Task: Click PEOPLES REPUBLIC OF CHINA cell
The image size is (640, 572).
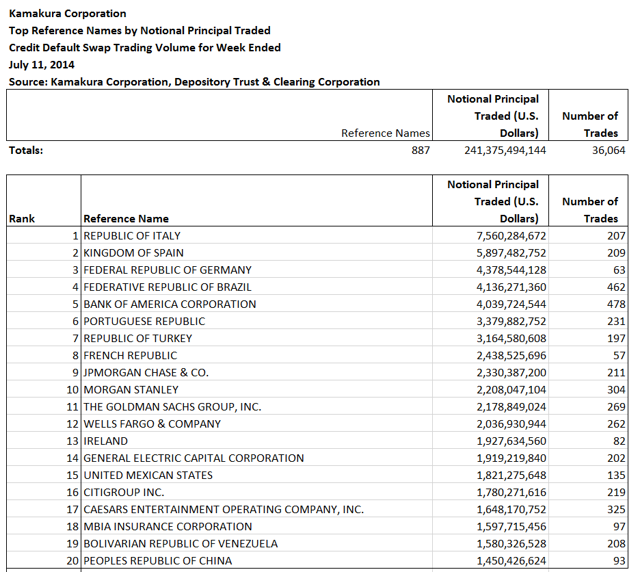Action: coord(256,561)
